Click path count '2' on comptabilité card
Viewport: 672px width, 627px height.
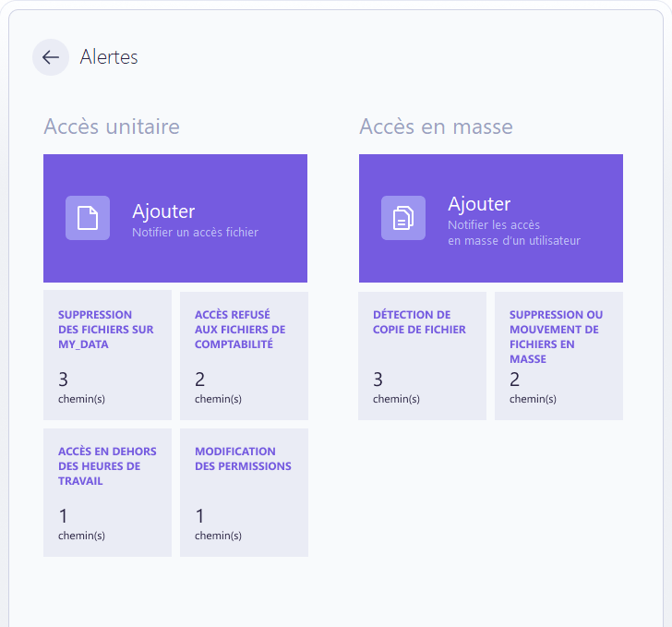[199, 380]
